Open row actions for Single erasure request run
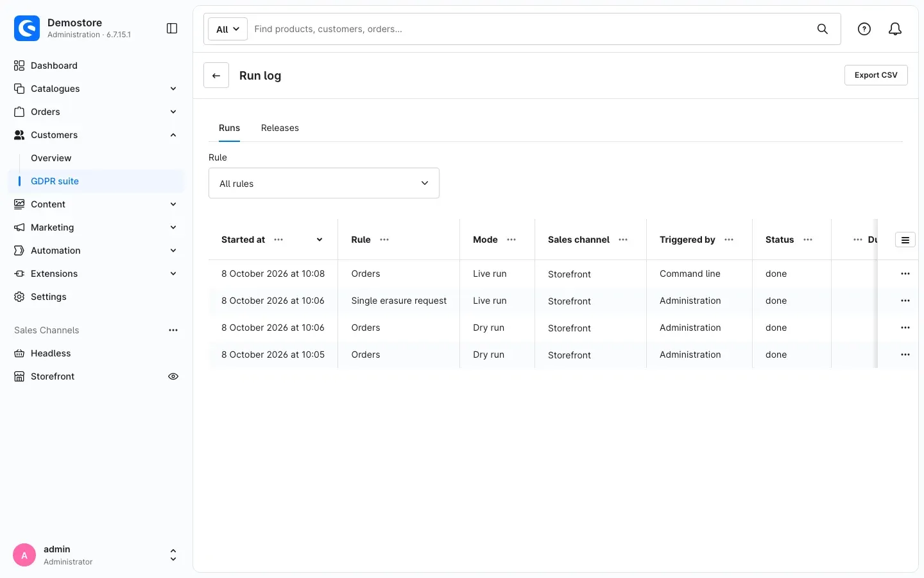The width and height of the screenshot is (924, 578). click(905, 301)
